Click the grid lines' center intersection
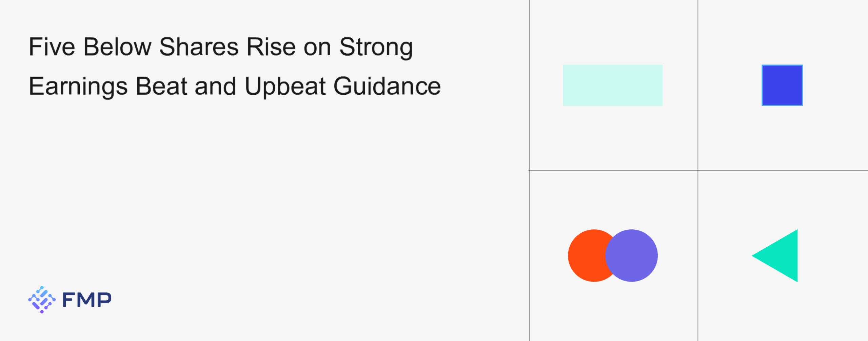Screen dimensions: 868x341 pos(698,171)
